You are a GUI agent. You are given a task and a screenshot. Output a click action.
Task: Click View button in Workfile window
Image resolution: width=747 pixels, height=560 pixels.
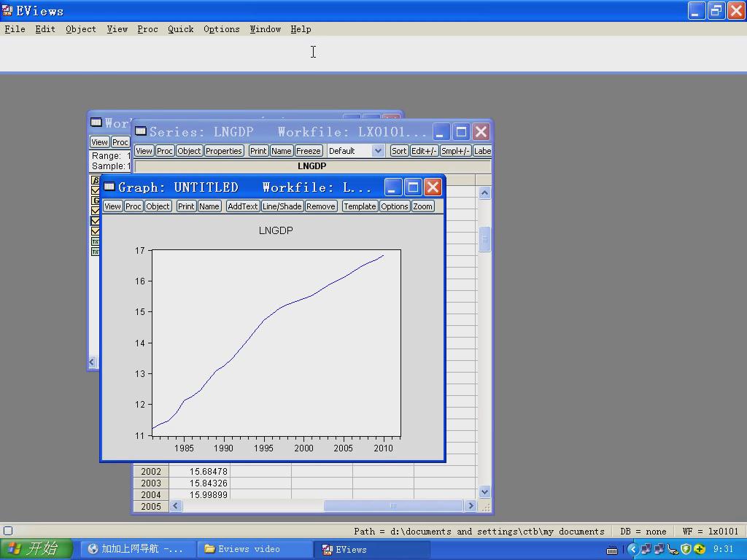(99, 142)
